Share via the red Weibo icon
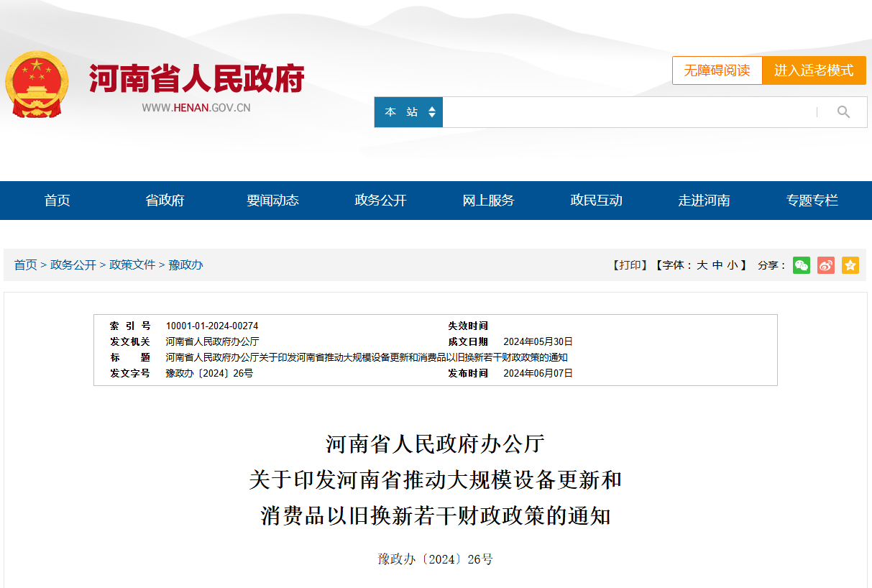Image resolution: width=872 pixels, height=588 pixels. 826,265
